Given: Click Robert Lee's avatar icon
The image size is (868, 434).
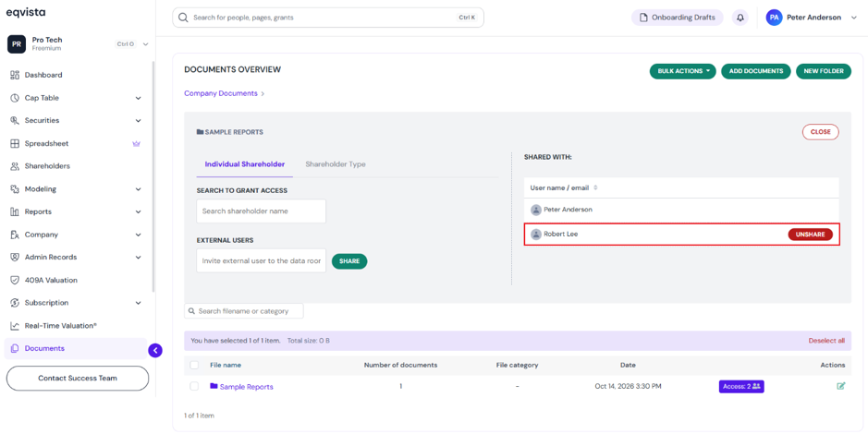Looking at the screenshot, I should (x=536, y=235).
